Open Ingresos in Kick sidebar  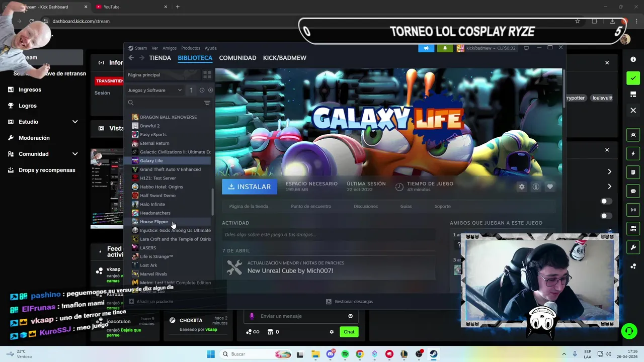[30, 89]
